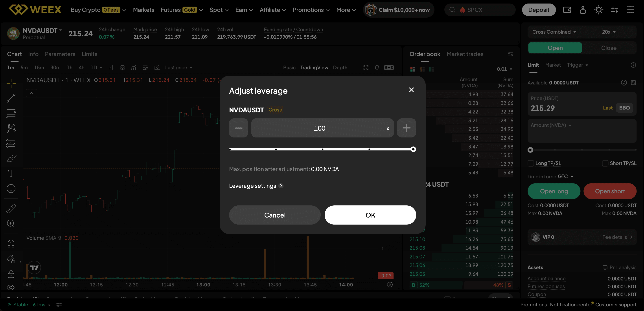The width and height of the screenshot is (644, 311).
Task: Toggle lock all drawings
Action: [11, 274]
